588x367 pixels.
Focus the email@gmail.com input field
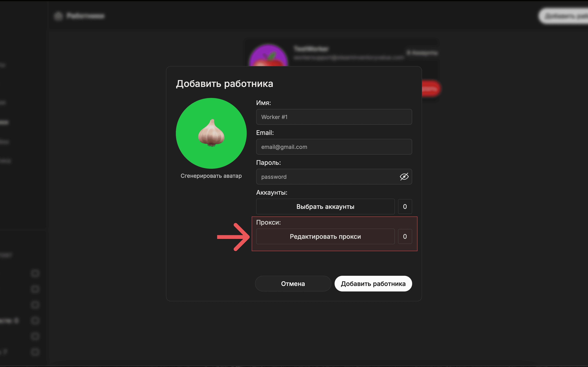pyautogui.click(x=334, y=147)
